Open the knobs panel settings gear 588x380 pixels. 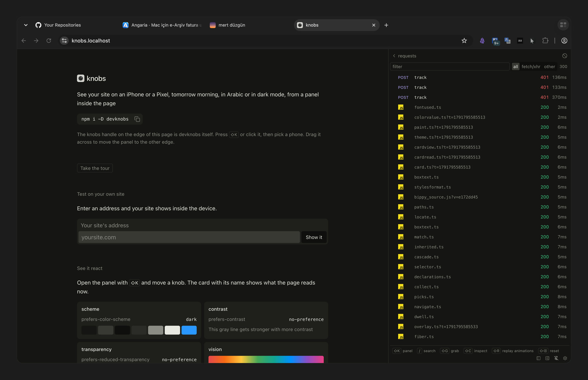pos(565,358)
